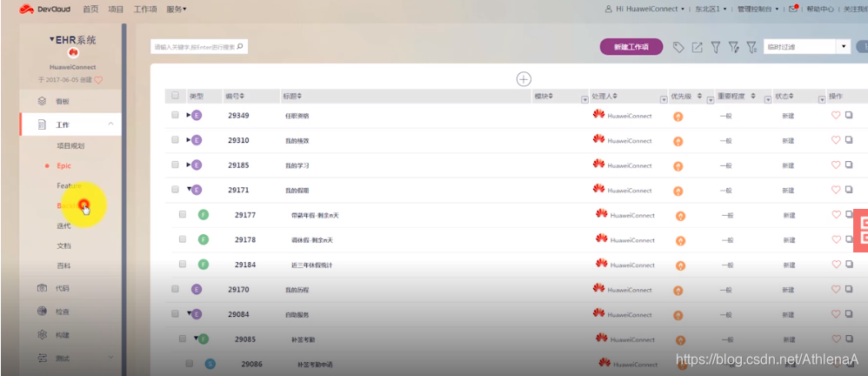The width and height of the screenshot is (868, 376).
Task: Collapse feature 29085 补签考勤
Action: [196, 338]
